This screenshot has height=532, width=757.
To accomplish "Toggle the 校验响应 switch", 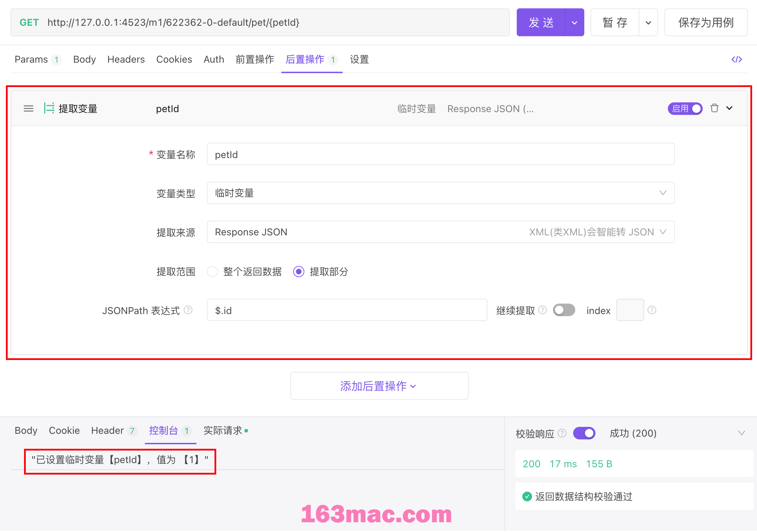I will tap(584, 433).
